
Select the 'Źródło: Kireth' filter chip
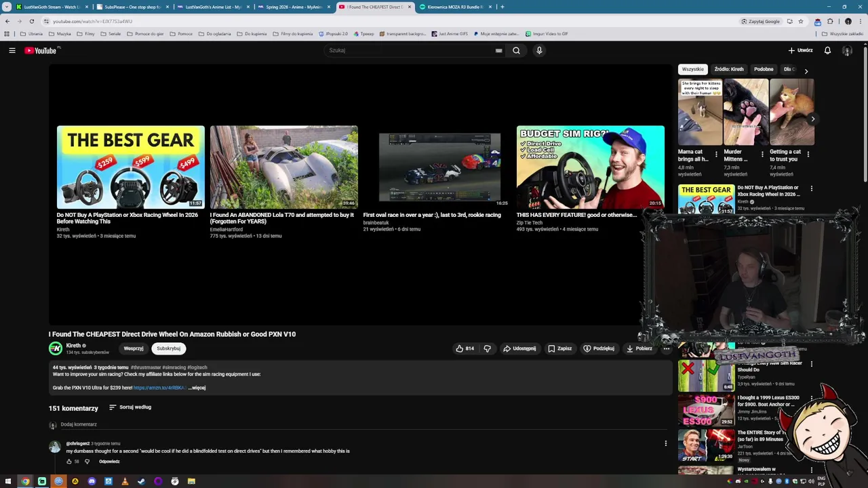[729, 69]
